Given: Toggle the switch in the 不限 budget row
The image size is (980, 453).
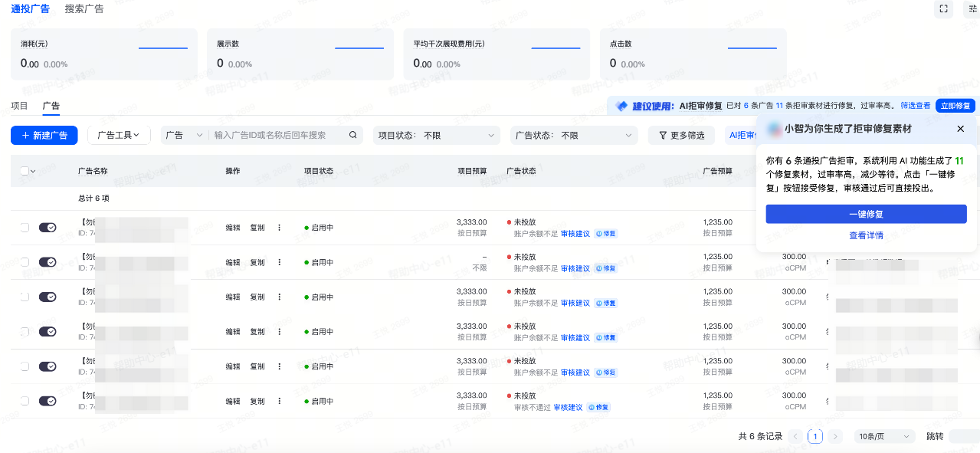Looking at the screenshot, I should click(x=48, y=262).
